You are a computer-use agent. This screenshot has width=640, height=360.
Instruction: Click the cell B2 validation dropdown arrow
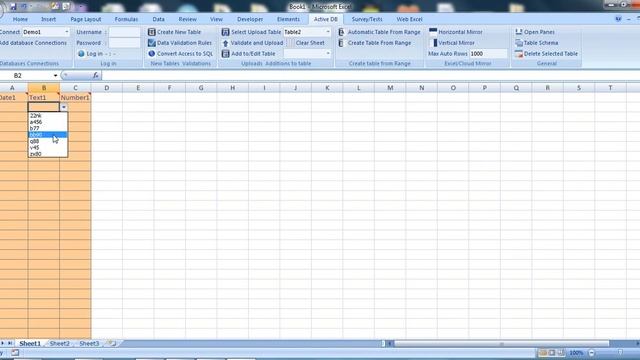point(64,107)
